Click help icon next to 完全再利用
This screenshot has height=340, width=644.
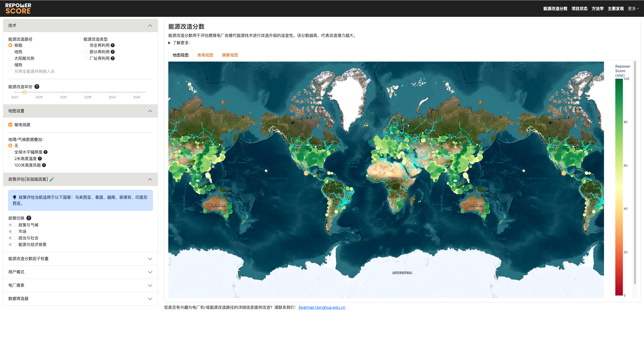pyautogui.click(x=113, y=45)
